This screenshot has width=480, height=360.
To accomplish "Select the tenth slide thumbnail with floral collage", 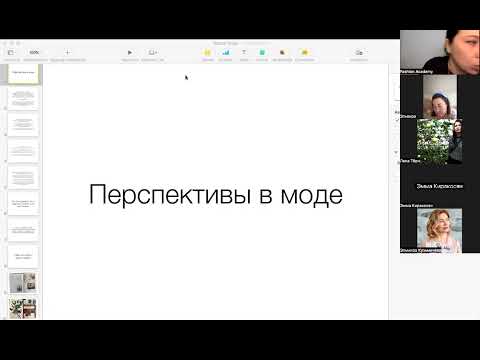I will click(x=23, y=308).
